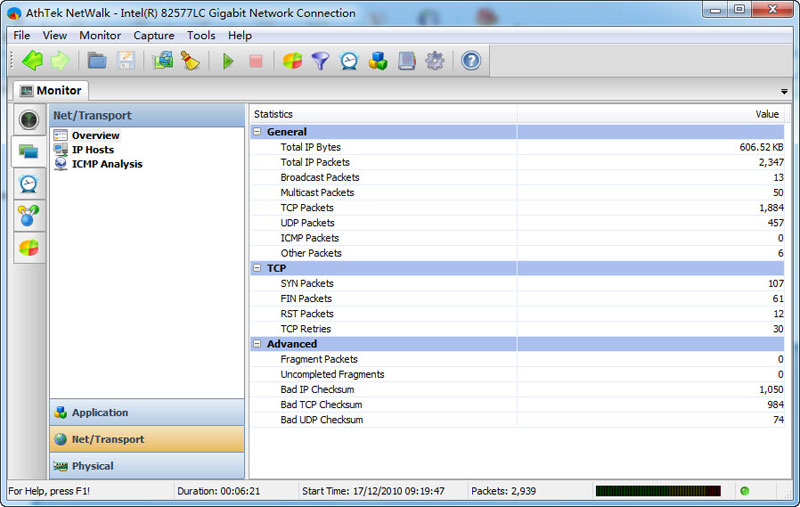The image size is (800, 507).
Task: Click the open folder icon in toolbar
Action: (x=97, y=61)
